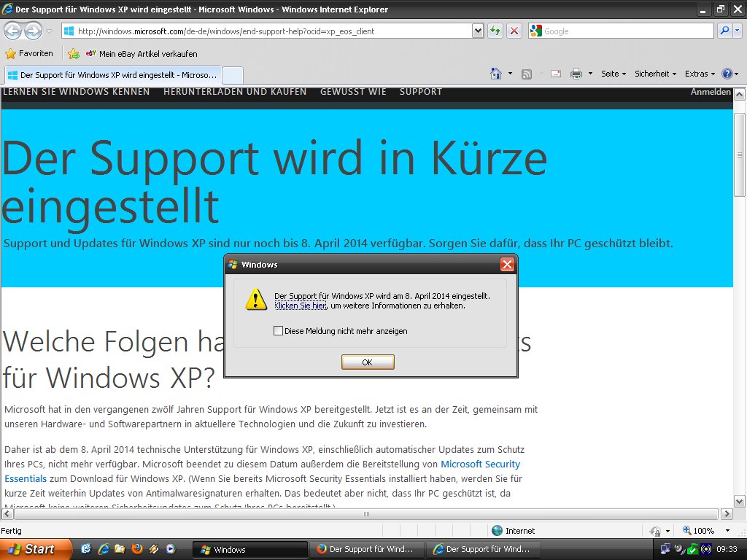The image size is (747, 560).
Task: Open the Sicherheit menu
Action: click(x=655, y=74)
